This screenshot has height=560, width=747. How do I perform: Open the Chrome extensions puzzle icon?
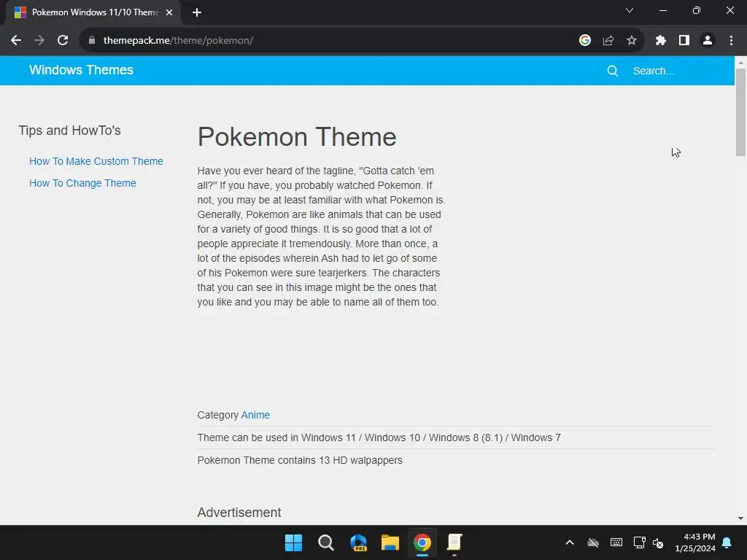pos(660,41)
